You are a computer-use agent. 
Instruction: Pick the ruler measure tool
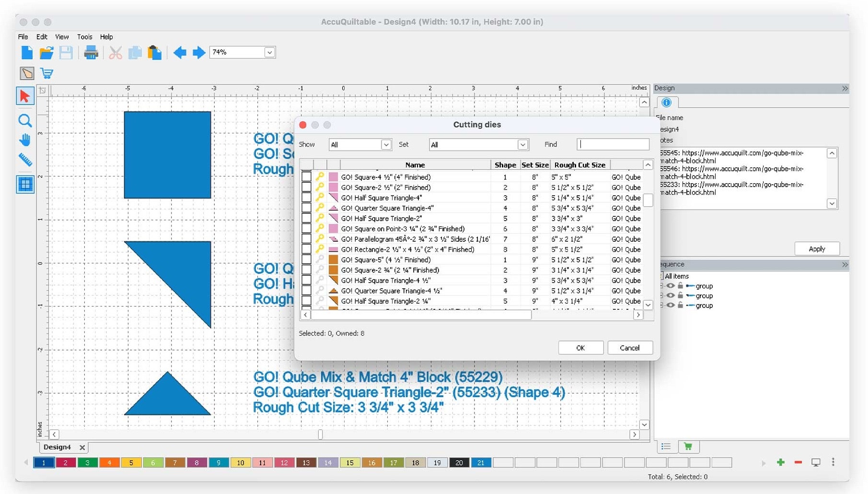click(25, 160)
